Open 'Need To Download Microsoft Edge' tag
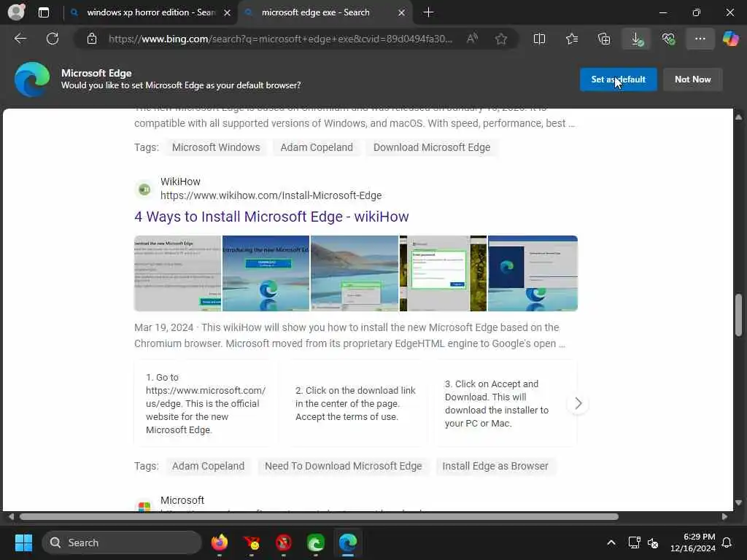 [343, 466]
